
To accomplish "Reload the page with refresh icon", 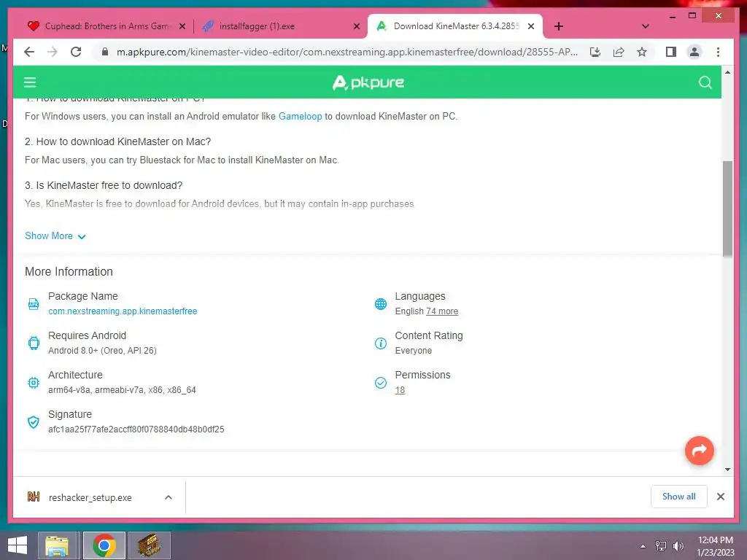I will [76, 52].
